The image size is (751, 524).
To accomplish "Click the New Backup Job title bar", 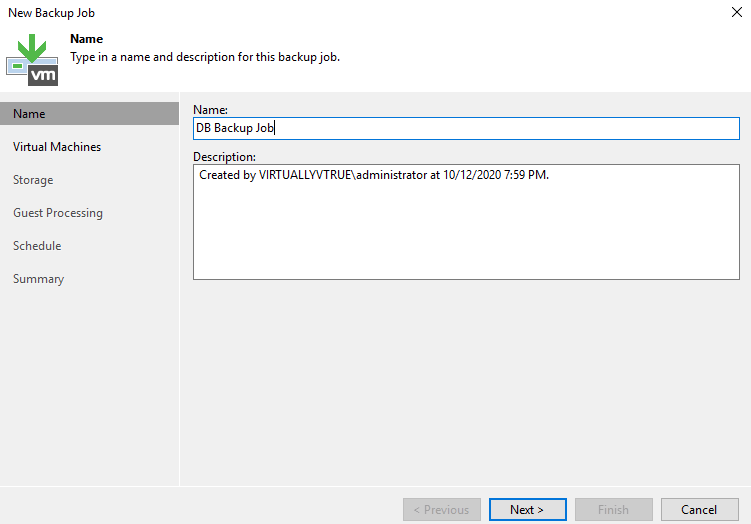I will [x=300, y=12].
